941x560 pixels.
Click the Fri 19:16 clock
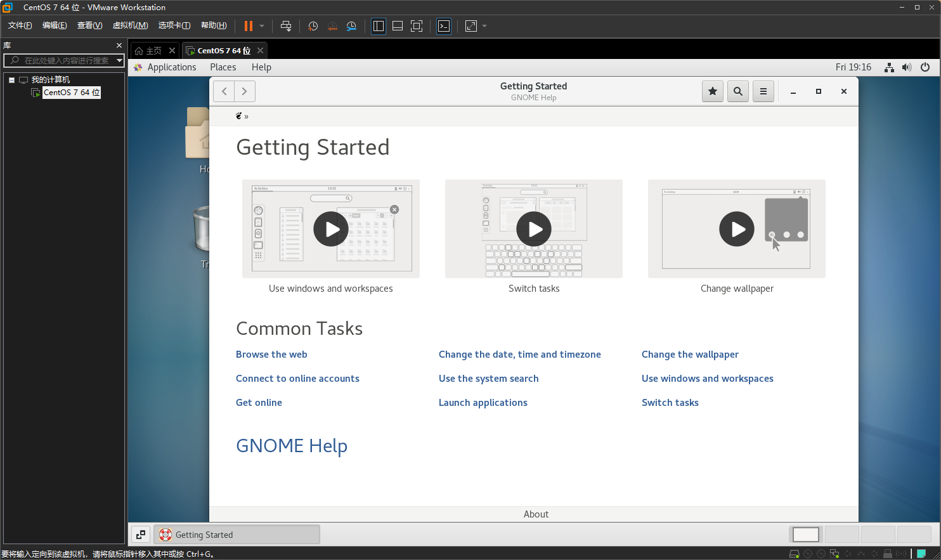(853, 67)
